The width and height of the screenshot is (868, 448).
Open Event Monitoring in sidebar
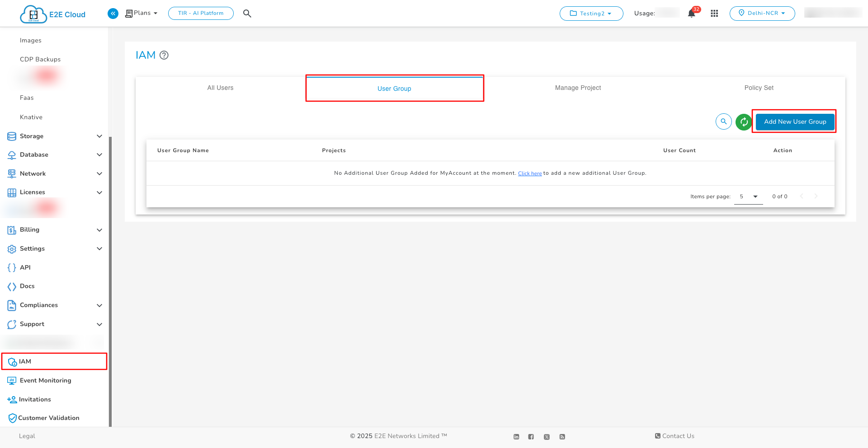pos(45,381)
